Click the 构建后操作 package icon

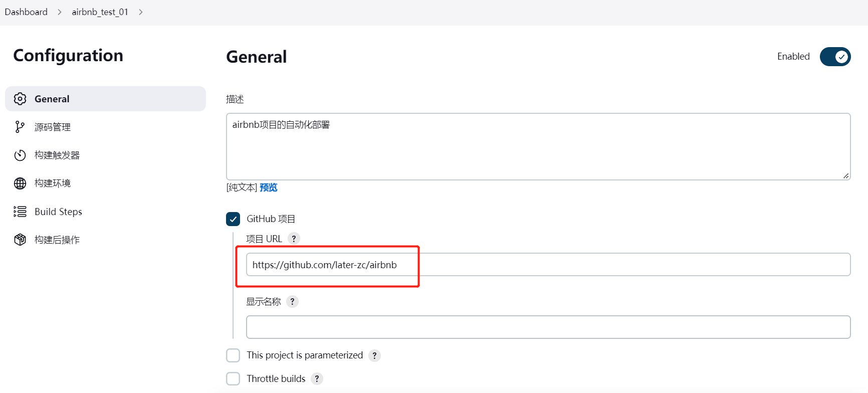pyautogui.click(x=20, y=240)
